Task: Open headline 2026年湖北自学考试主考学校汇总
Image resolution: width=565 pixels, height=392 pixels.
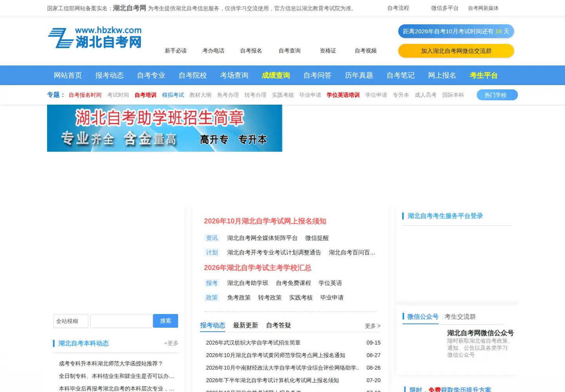Action: coord(258,268)
